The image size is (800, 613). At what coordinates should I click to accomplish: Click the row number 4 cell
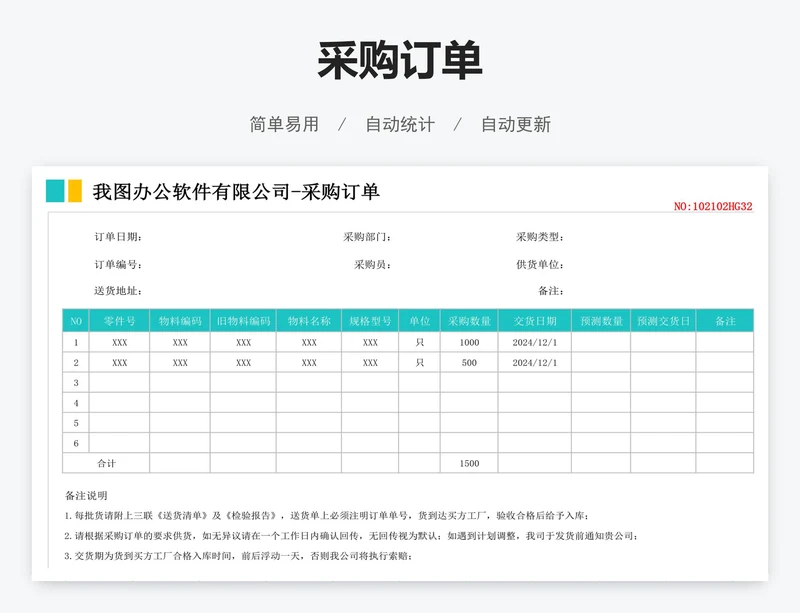[x=76, y=403]
